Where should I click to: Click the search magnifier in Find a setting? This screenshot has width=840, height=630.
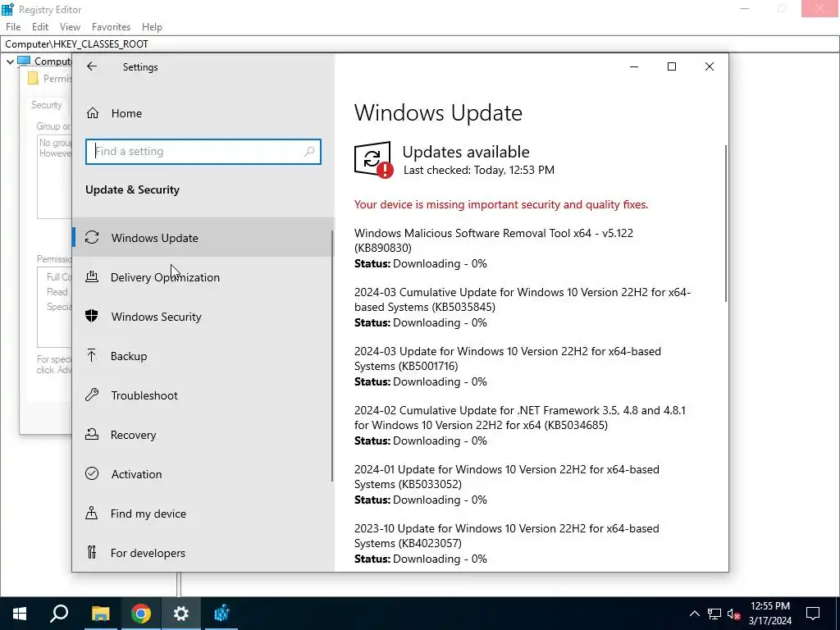pos(309,152)
